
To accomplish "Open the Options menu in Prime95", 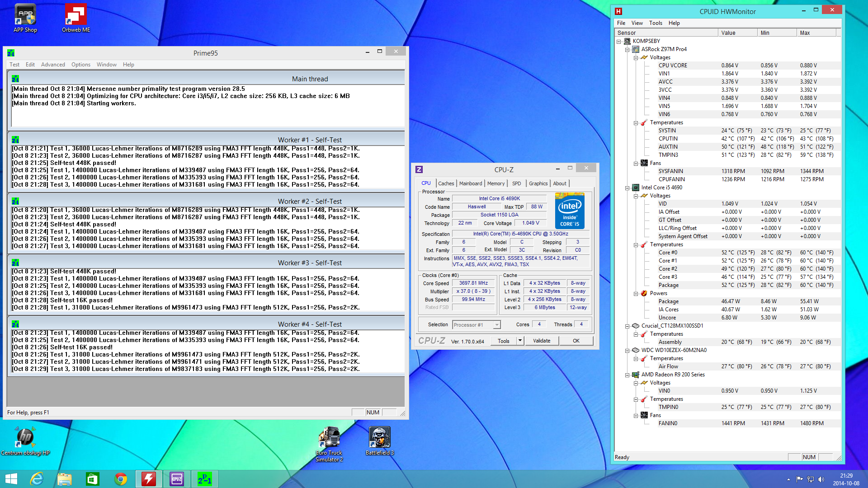I will 81,65.
